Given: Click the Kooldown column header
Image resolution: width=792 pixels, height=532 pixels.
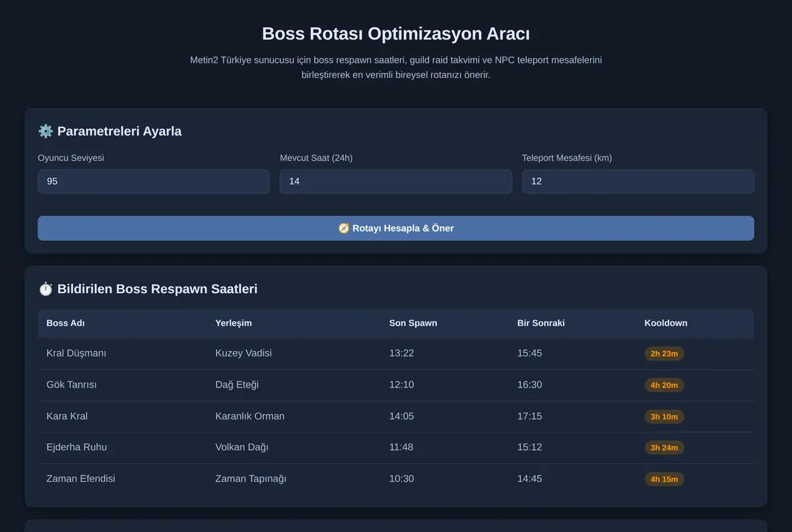Looking at the screenshot, I should (666, 323).
